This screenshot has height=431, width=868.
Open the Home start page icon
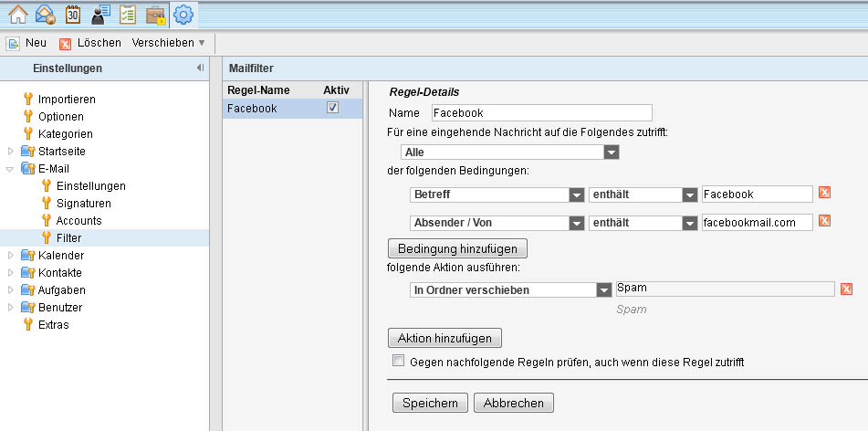point(17,15)
